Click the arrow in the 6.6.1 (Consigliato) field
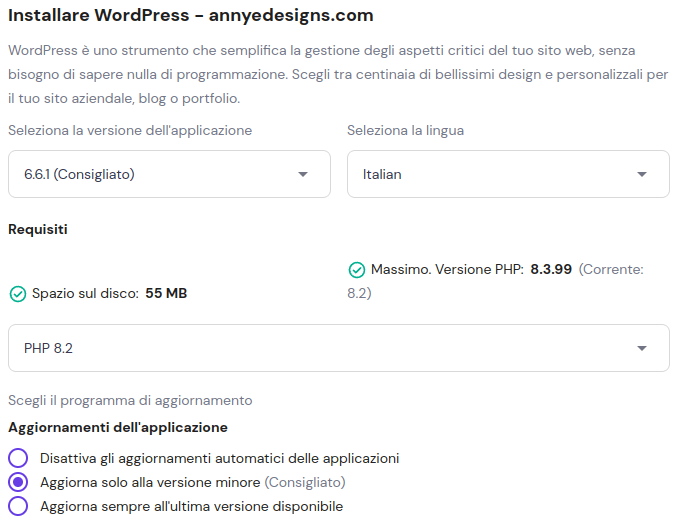The image size is (679, 525). click(303, 175)
